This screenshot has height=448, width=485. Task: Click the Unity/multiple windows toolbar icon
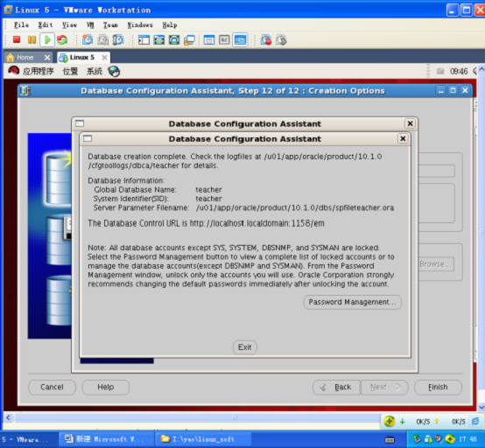coord(189,40)
